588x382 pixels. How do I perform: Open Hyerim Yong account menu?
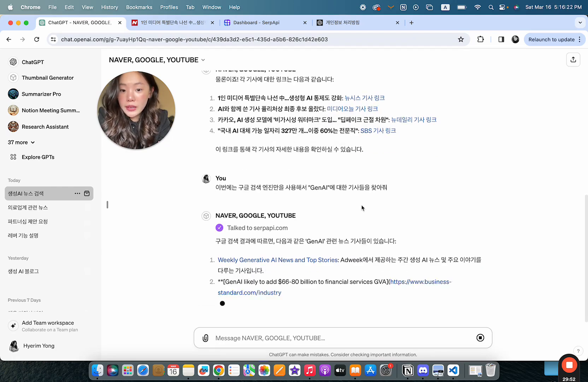pyautogui.click(x=49, y=346)
